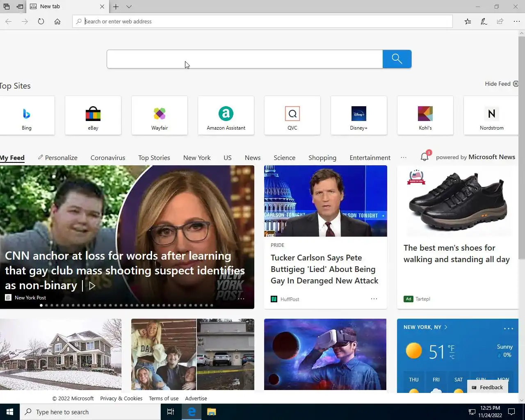Open the Amazon Assistant tile

pyautogui.click(x=226, y=115)
